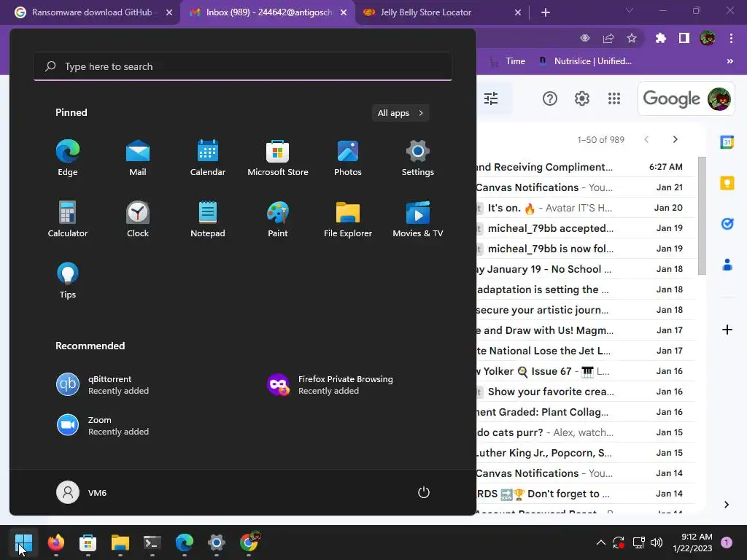Open Chrome from the taskbar
Image resolution: width=747 pixels, height=560 pixels.
249,542
